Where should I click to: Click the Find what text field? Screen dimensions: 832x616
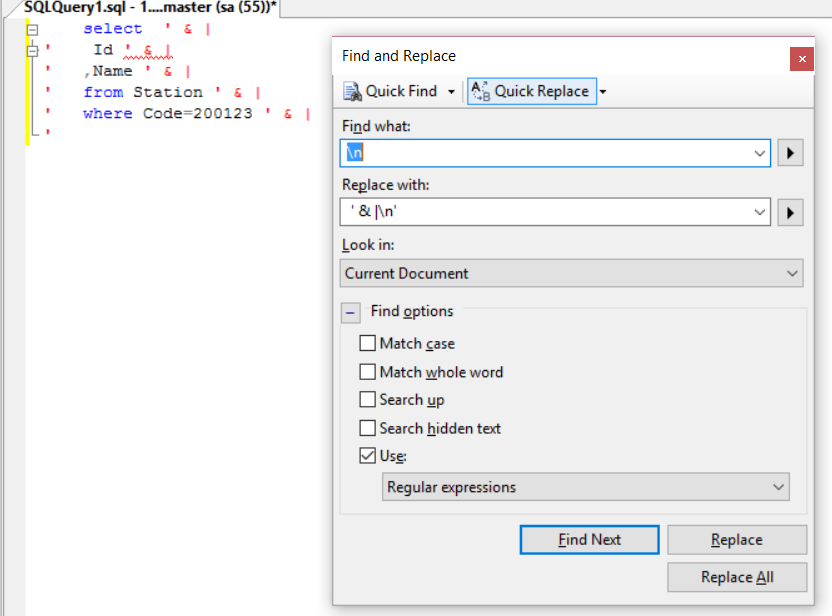[545, 153]
